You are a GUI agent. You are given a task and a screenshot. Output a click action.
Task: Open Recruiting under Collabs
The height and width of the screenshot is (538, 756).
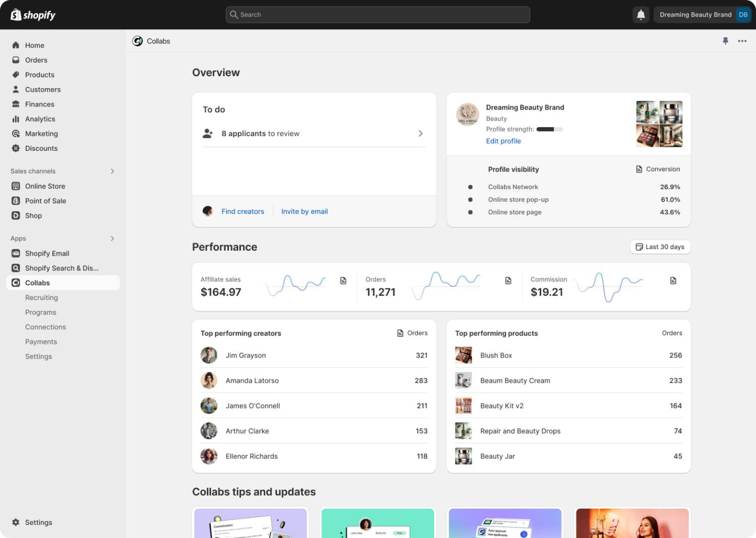click(x=41, y=297)
